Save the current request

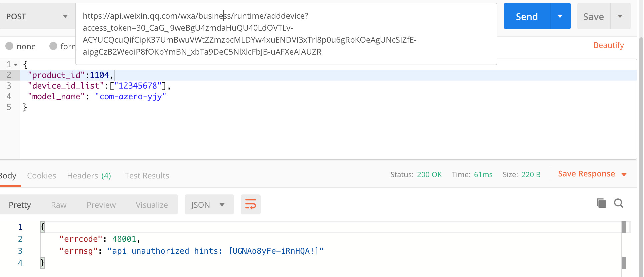coord(593,16)
